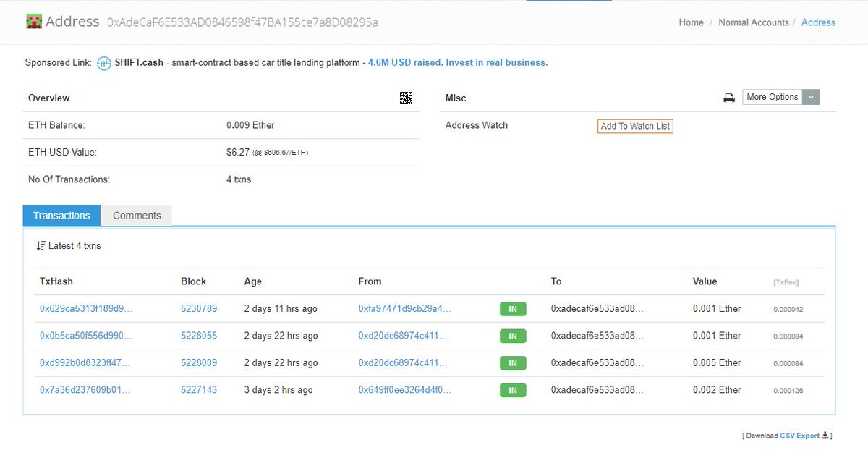
Task: Click the $6.27 ETH USD value
Action: point(238,153)
